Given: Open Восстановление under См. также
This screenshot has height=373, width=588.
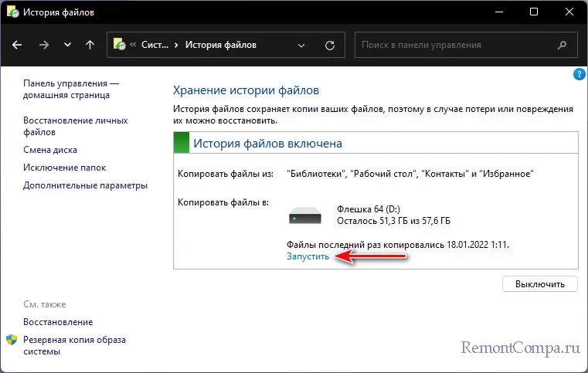Looking at the screenshot, I should pyautogui.click(x=58, y=322).
